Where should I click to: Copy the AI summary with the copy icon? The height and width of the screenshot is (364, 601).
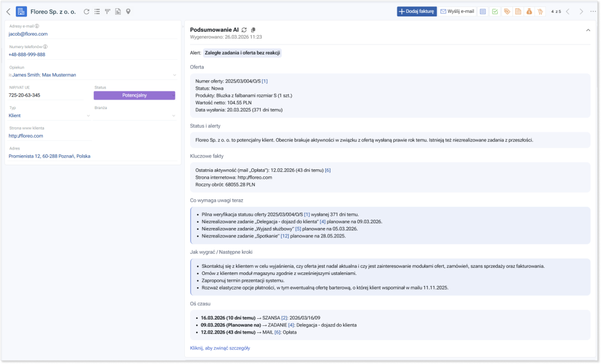tap(253, 29)
